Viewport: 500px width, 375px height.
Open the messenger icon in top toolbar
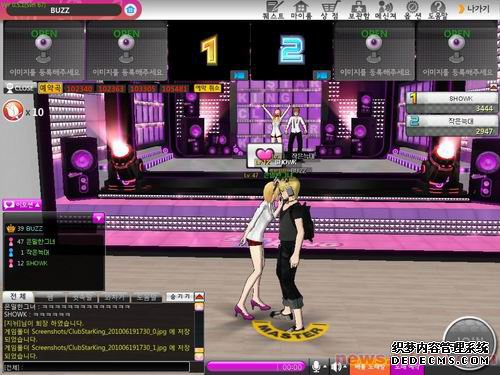click(385, 10)
